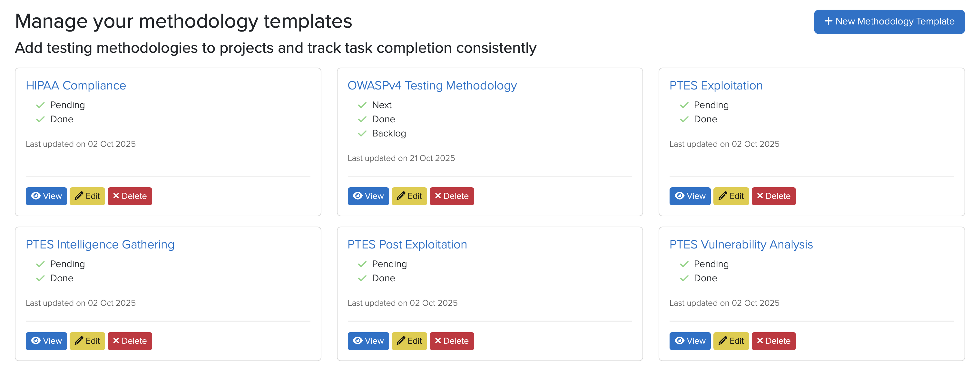Edit the PTES Intelligence Gathering template
This screenshot has width=980, height=383.
[87, 341]
